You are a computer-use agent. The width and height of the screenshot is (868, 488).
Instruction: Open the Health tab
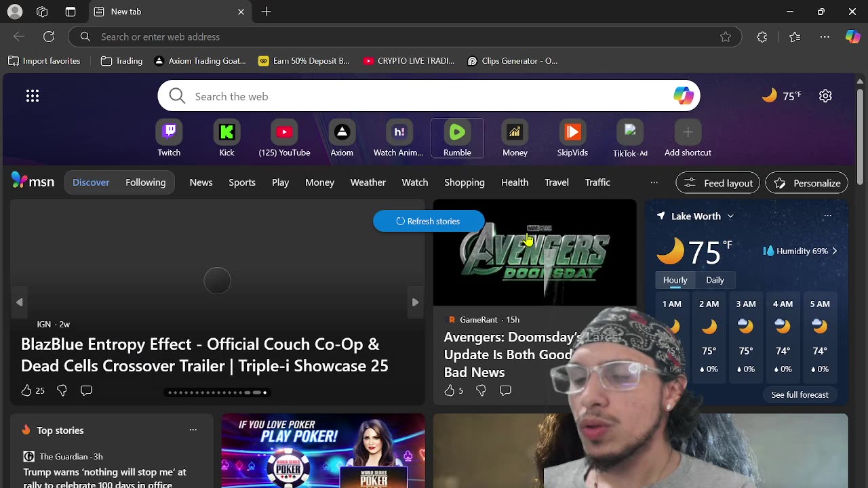coord(515,182)
